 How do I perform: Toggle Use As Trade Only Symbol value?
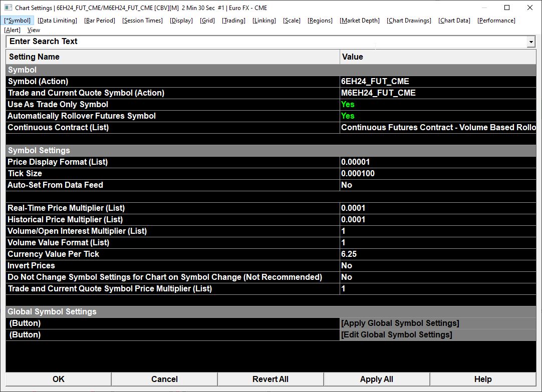pos(348,105)
